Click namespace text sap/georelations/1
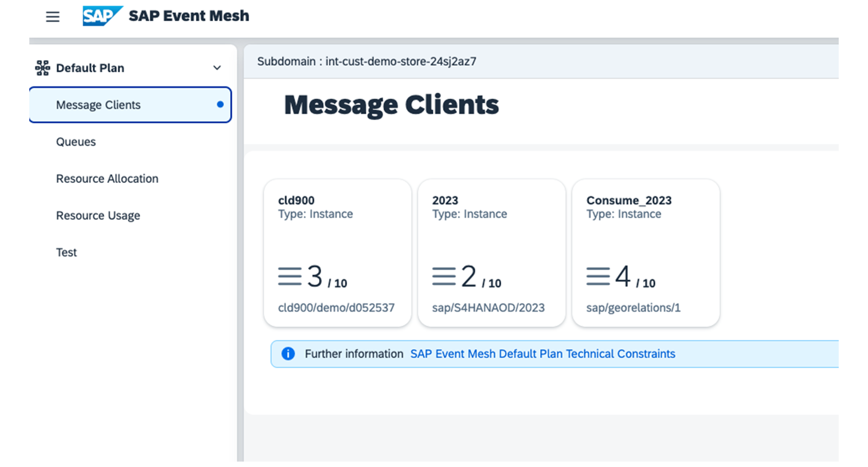Viewport: 868px width, 467px height. tap(633, 308)
